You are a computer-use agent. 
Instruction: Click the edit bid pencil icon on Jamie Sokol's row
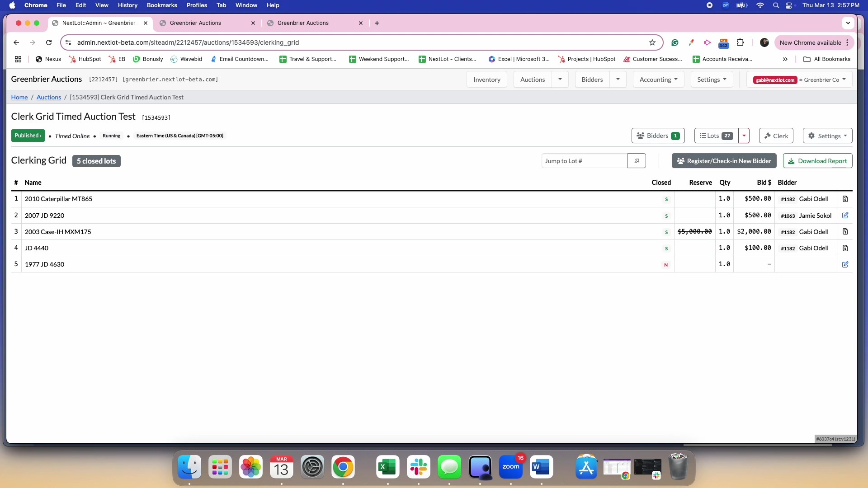pos(845,216)
